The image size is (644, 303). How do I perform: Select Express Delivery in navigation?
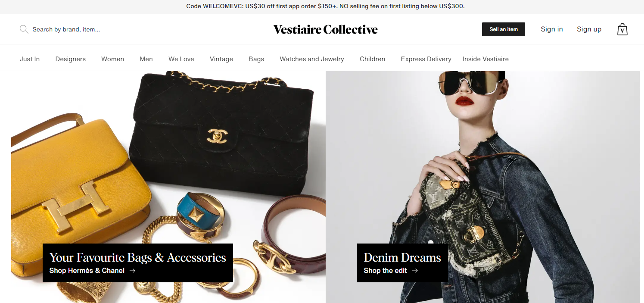[426, 59]
